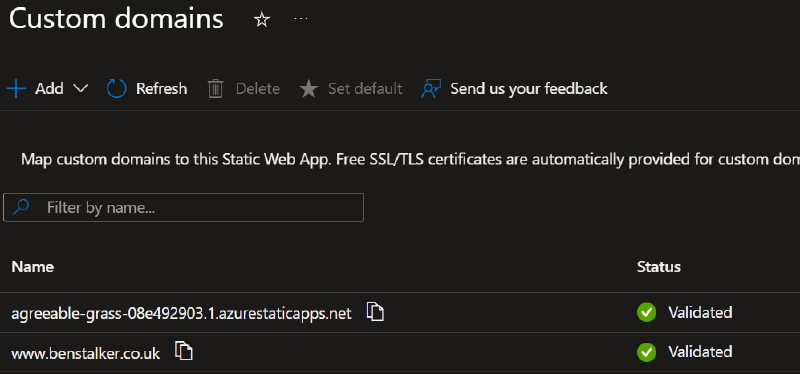This screenshot has height=374, width=800.
Task: Focus the Filter by name search field
Action: [x=184, y=207]
